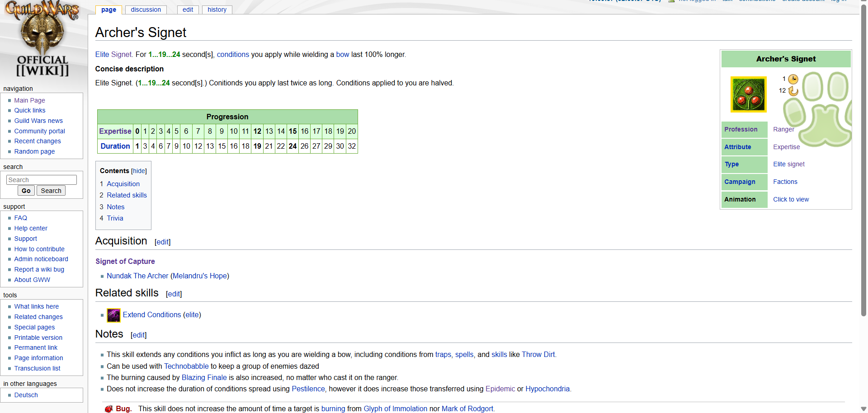The image size is (868, 413).
Task: Click to view the skill animation
Action: coord(791,199)
